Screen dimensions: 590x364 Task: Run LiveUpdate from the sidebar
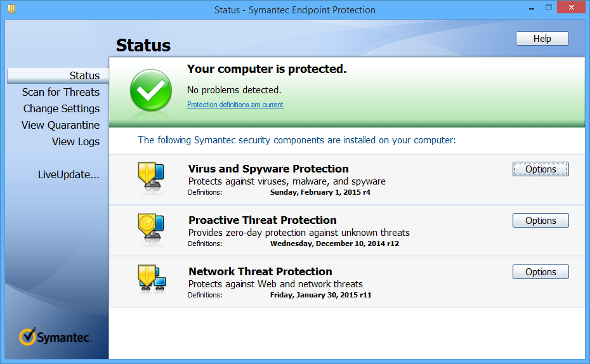69,174
